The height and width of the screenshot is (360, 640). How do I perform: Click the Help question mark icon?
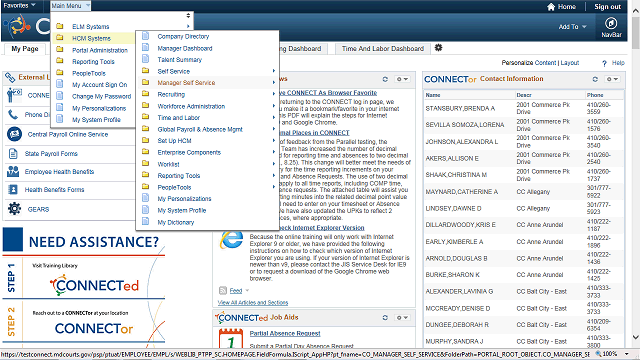[604, 63]
